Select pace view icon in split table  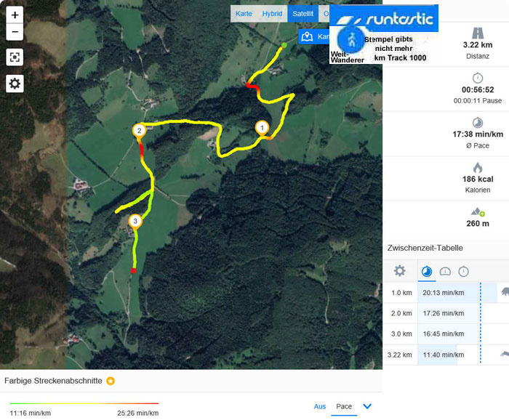coord(427,271)
